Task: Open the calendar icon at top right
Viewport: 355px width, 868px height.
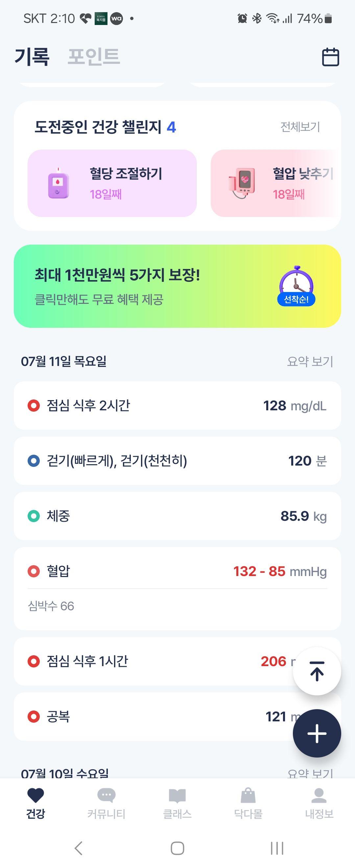Action: [330, 57]
